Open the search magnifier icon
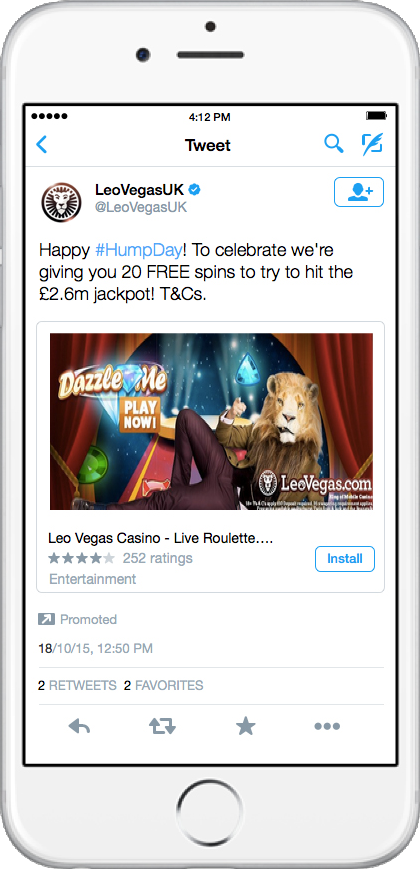The height and width of the screenshot is (869, 420). point(334,144)
